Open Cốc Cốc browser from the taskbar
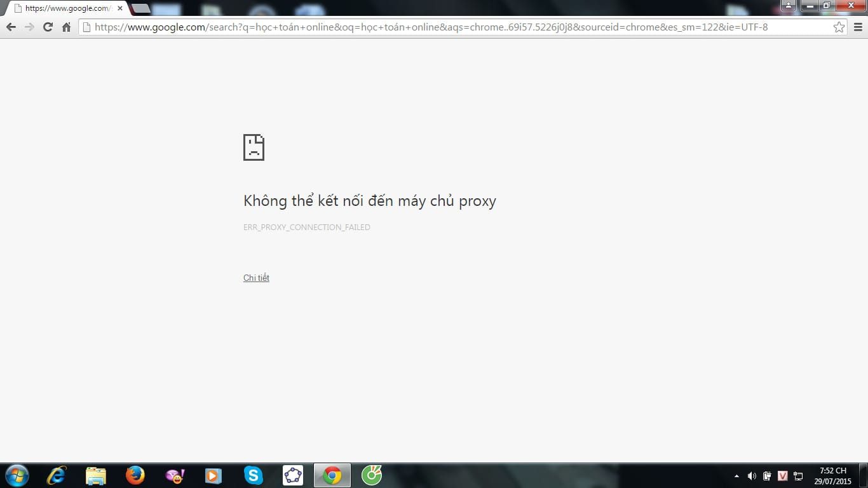This screenshot has width=868, height=488. [371, 475]
